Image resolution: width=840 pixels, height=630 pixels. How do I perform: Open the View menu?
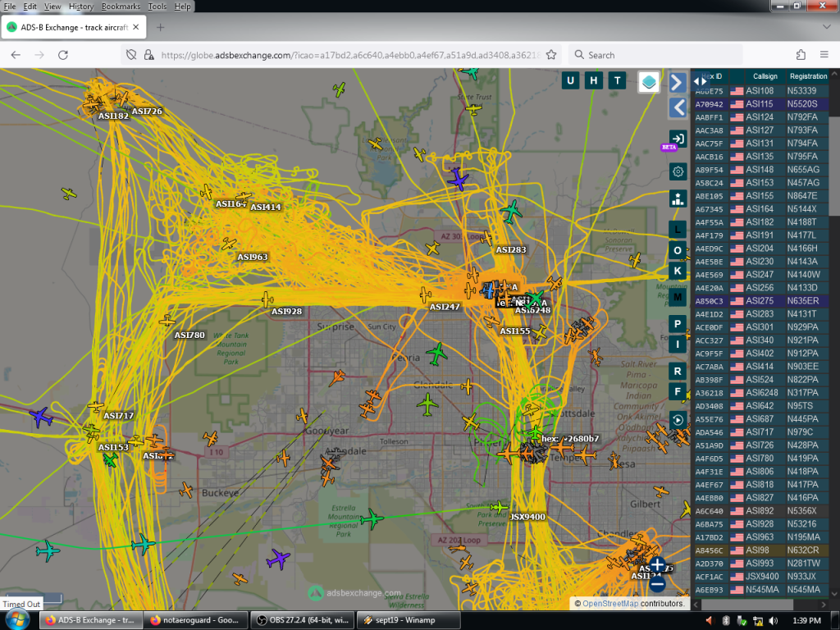pyautogui.click(x=52, y=7)
